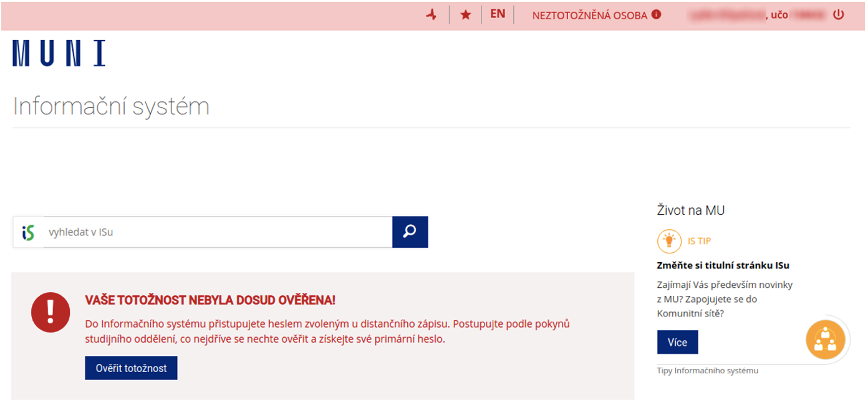Click the IS TIP label

tap(699, 241)
